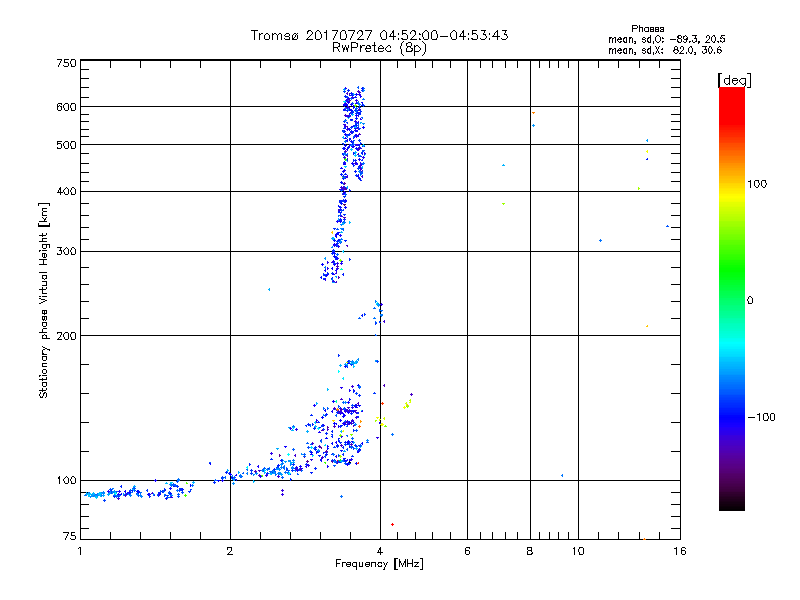Click the x-axis frequency label '6'

click(467, 551)
